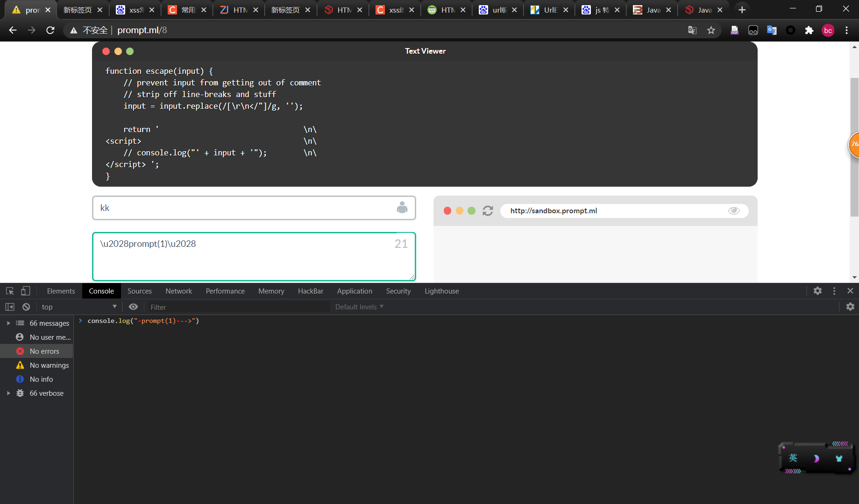
Task: Toggle the console sidebar
Action: (x=10, y=307)
